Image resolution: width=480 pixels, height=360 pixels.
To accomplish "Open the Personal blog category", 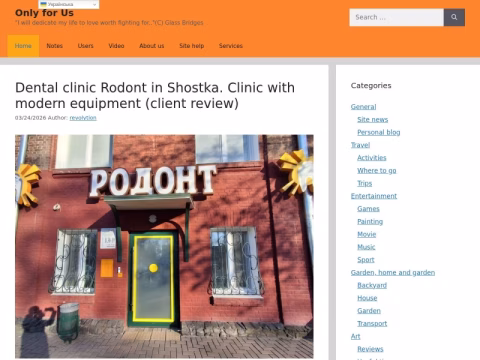I will click(379, 132).
